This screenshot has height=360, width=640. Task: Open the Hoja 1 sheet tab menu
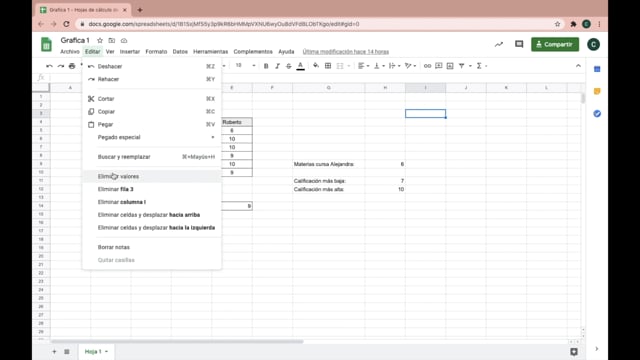107,351
